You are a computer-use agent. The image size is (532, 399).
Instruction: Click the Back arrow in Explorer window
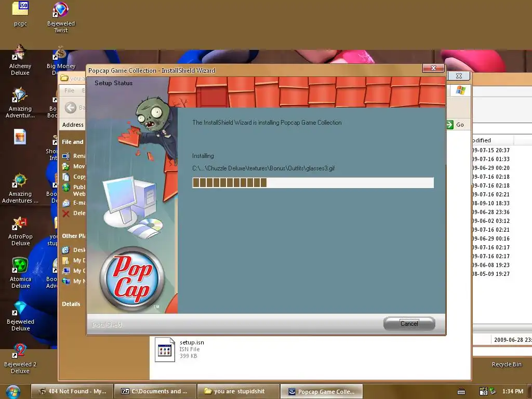click(x=71, y=108)
